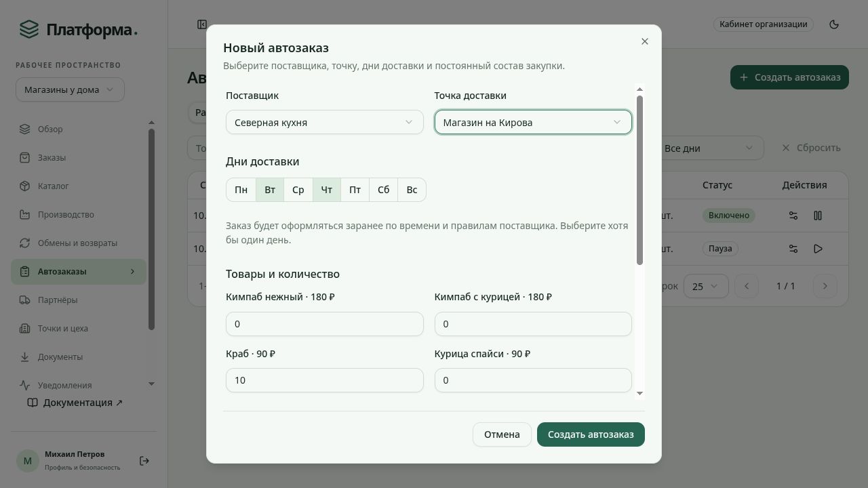868x488 pixels.
Task: Click the Краб quantity input field
Action: 325,380
